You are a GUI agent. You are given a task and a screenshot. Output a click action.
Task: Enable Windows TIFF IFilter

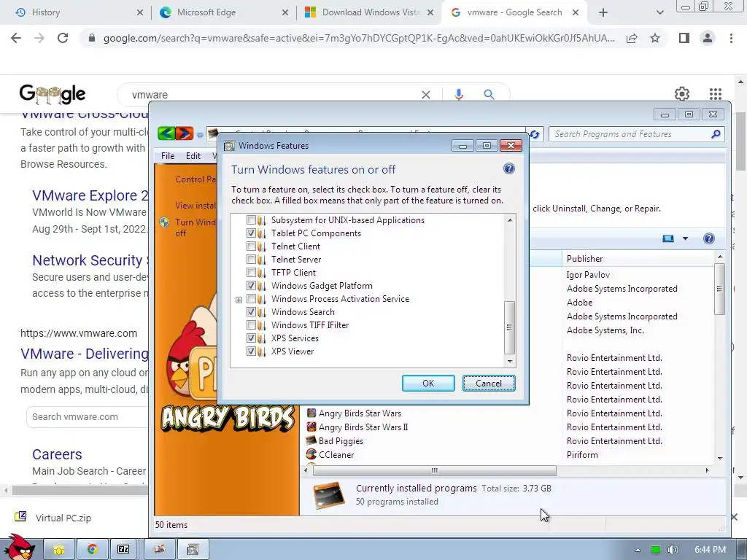click(x=251, y=325)
